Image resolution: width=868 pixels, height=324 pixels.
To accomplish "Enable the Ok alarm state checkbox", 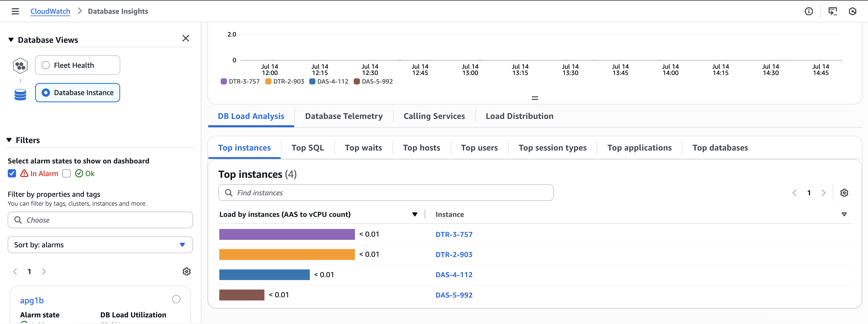I will click(66, 173).
